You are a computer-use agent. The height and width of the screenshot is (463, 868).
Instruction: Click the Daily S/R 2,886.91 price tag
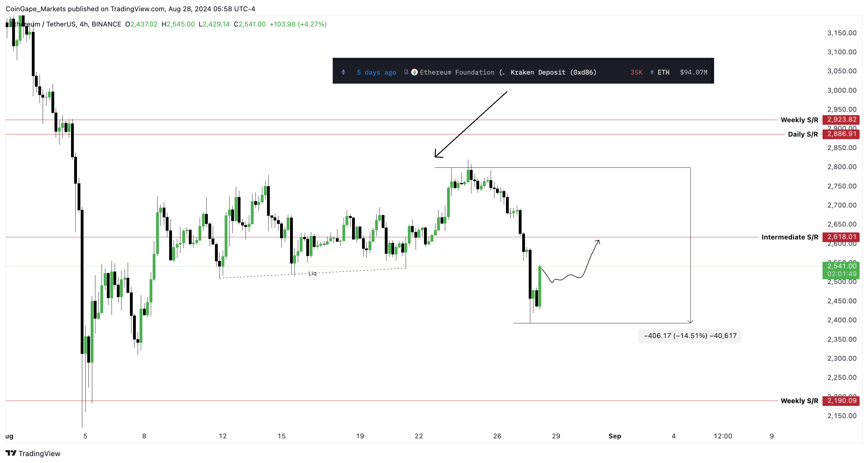[x=841, y=134]
